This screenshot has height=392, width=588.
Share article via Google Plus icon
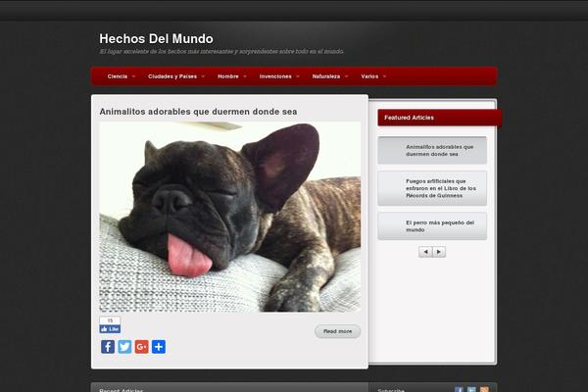141,347
